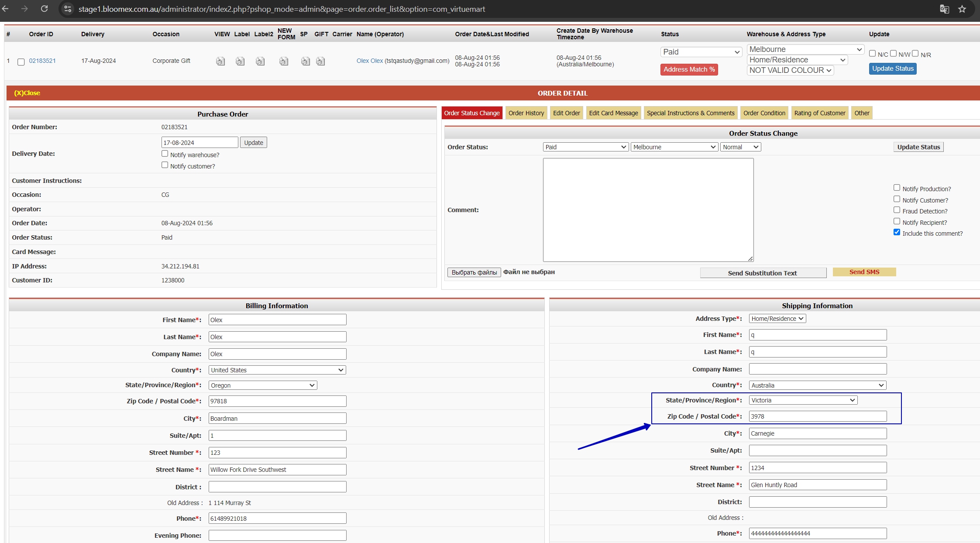Viewport: 980px width, 543px height.
Task: Click the yellow Send SMS button
Action: pos(864,272)
